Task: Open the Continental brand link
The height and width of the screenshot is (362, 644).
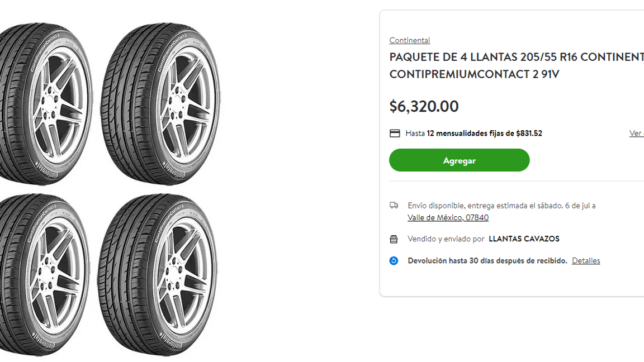Action: (410, 40)
